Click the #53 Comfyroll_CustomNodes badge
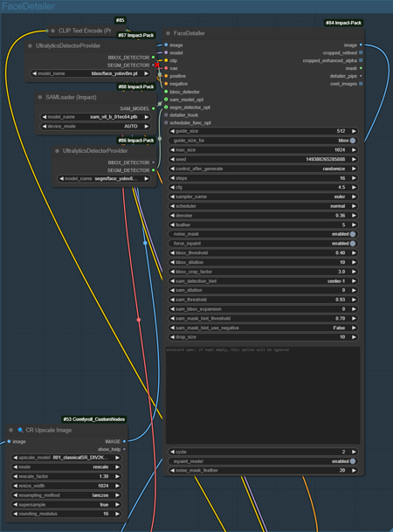 pos(94,419)
